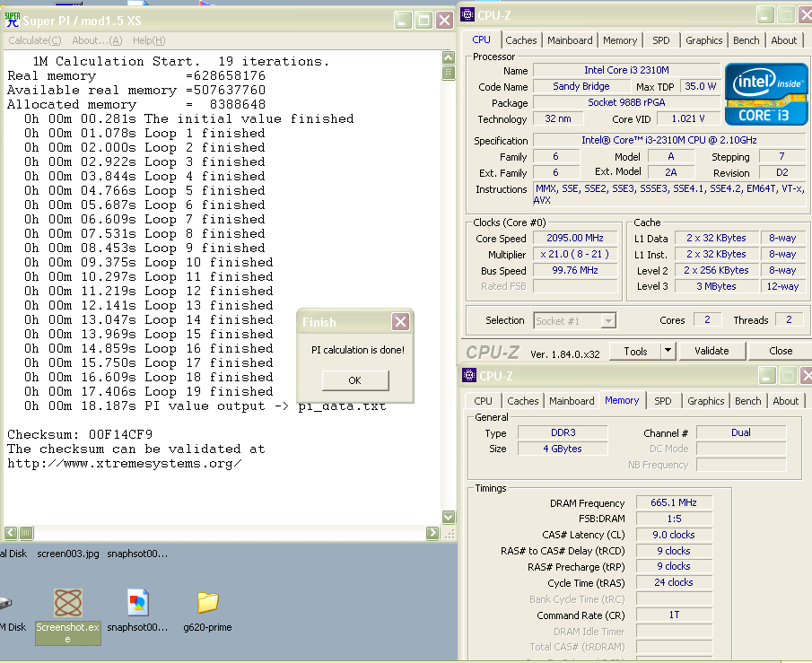
Task: Click the Tools button in CPU-Z
Action: [635, 351]
